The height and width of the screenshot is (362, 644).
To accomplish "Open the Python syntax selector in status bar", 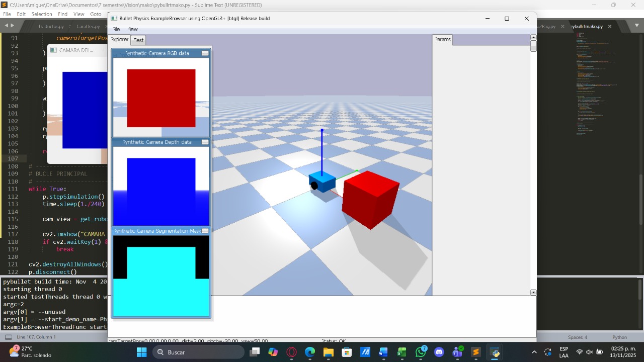I will [619, 337].
